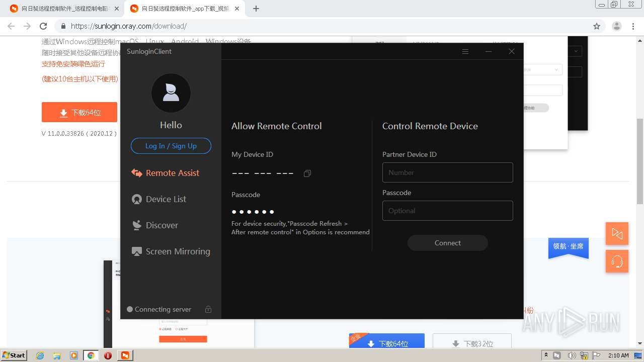The width and height of the screenshot is (644, 362).
Task: Copy My Device ID with copy icon
Action: point(307,173)
